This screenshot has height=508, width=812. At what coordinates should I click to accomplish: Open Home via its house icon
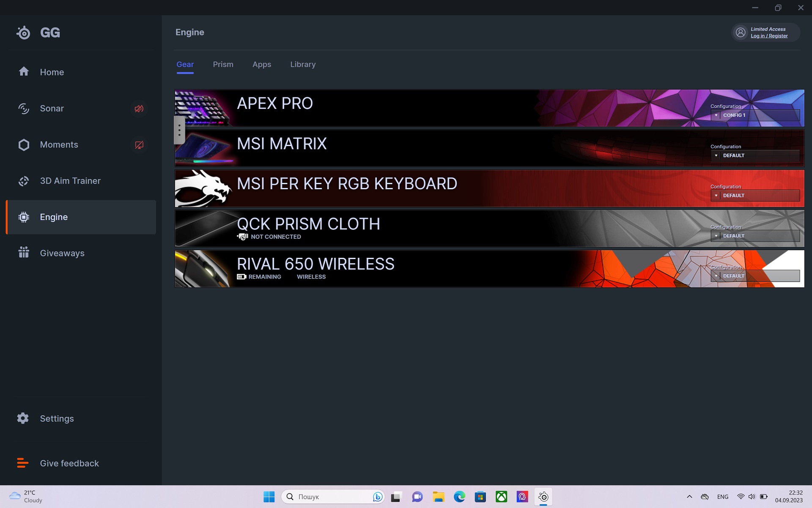24,72
